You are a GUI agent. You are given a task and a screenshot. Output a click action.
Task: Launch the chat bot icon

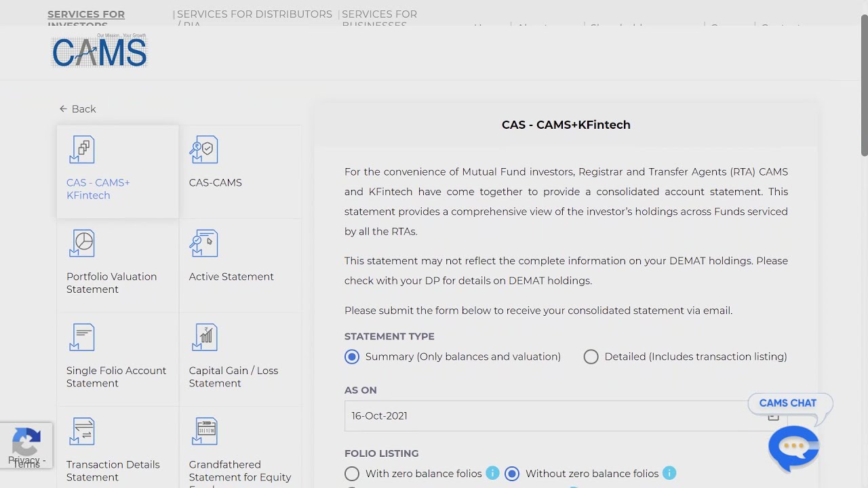[x=793, y=447]
